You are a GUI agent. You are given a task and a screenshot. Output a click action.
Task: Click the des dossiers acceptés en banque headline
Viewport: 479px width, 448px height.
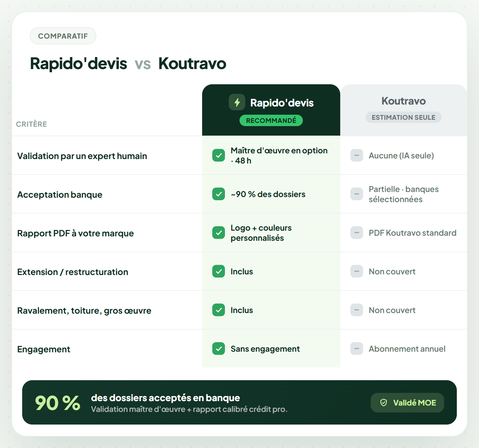tap(165, 398)
